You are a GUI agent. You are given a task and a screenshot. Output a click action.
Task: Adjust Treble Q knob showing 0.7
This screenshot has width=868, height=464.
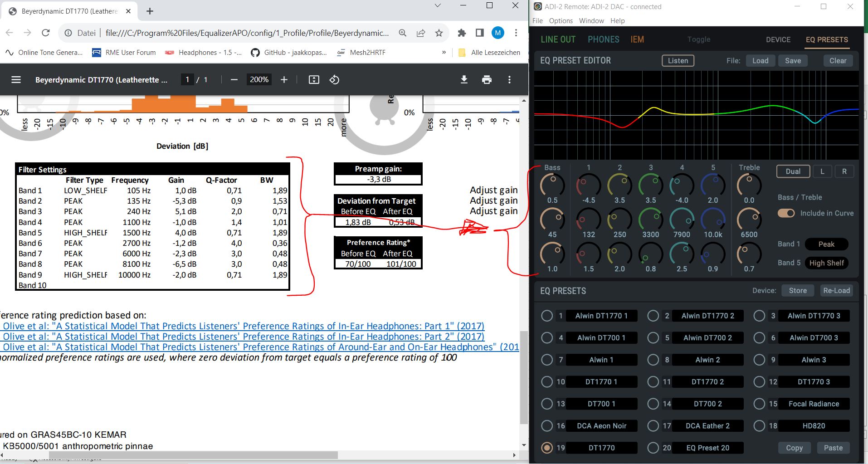tap(749, 254)
